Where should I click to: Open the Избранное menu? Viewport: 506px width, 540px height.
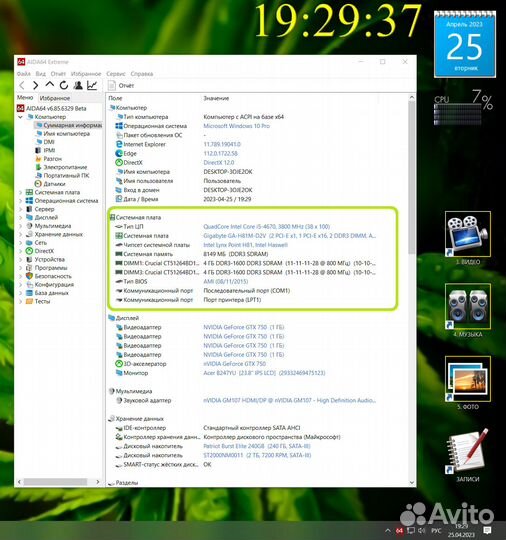(86, 74)
